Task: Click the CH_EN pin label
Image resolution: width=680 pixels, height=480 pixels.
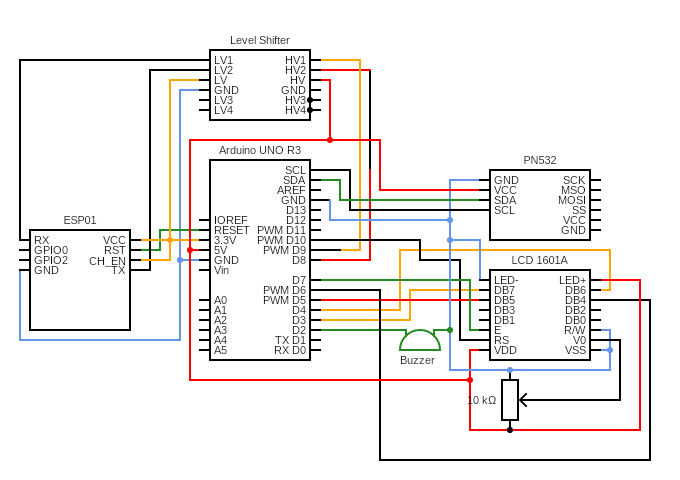Action: [107, 261]
